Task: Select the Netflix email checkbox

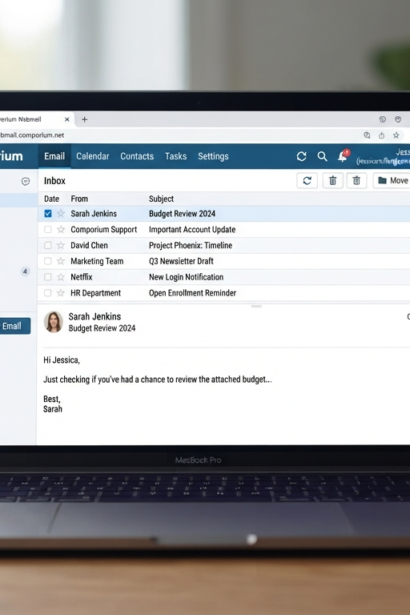Action: 48,277
